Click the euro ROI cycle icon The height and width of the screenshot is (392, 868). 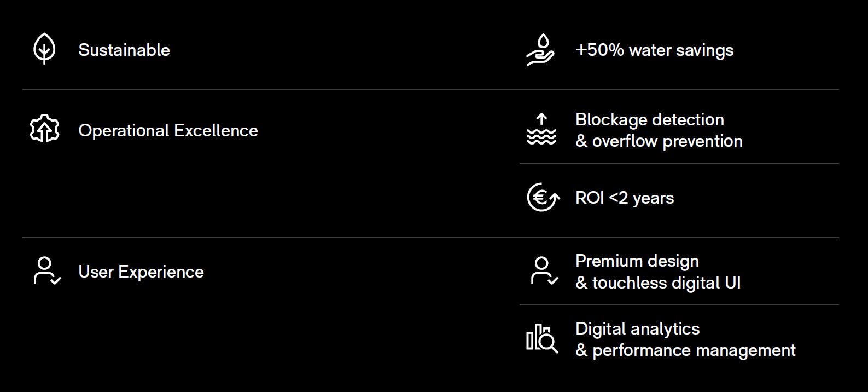pos(543,197)
